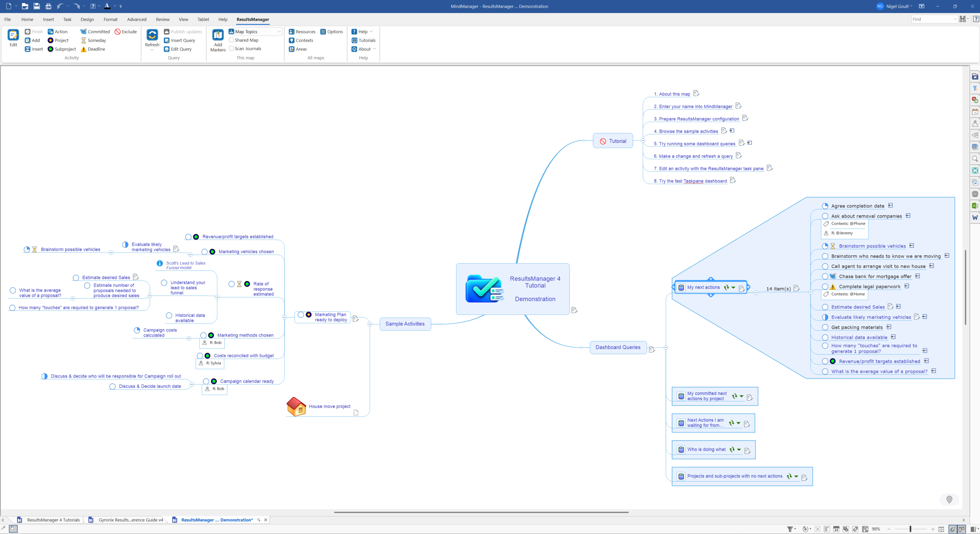Select the House move project topic
Viewport: 980px width, 534px height.
point(329,407)
